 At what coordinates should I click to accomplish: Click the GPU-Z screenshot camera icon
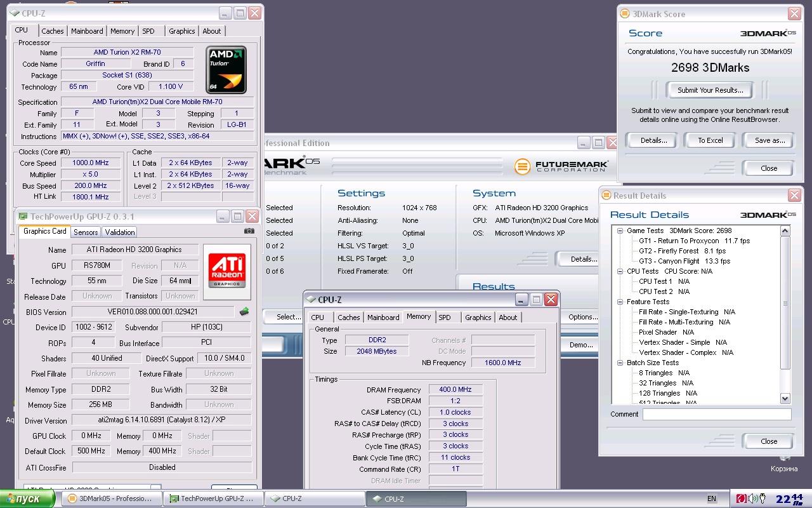(x=249, y=231)
